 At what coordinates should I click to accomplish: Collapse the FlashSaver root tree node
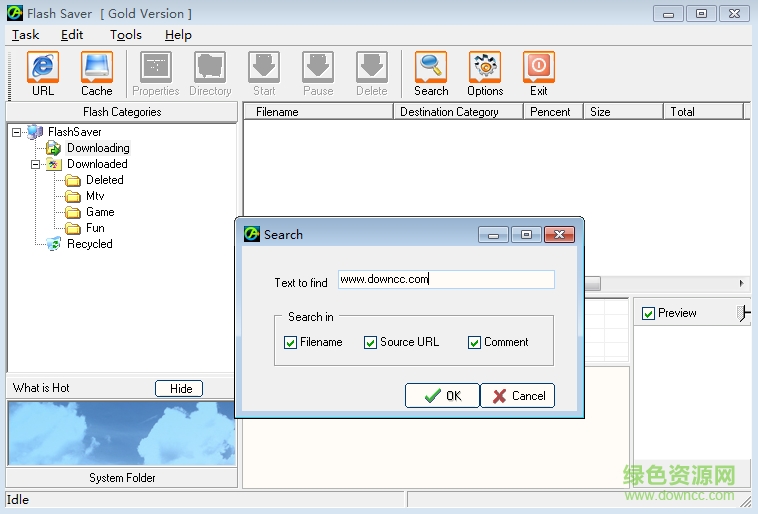17,132
